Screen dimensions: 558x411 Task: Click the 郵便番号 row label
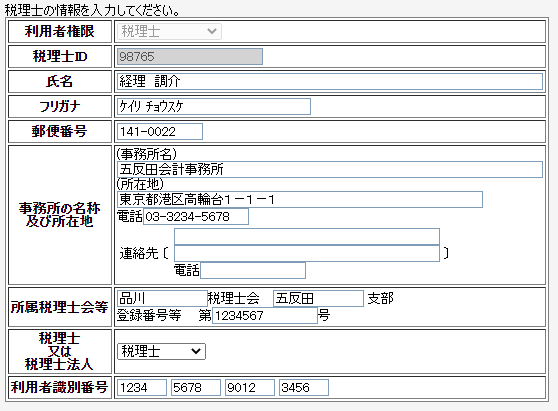(60, 132)
